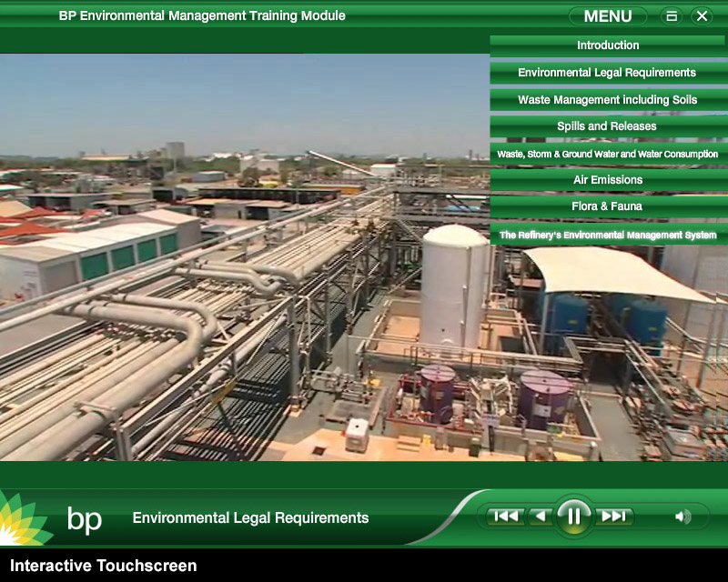Skip back to the previous section
This screenshot has width=728, height=582.
click(x=506, y=517)
